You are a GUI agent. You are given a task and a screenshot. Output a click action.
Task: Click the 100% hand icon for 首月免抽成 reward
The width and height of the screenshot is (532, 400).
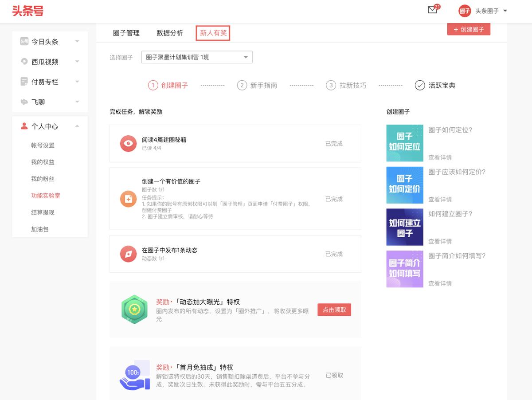134,375
